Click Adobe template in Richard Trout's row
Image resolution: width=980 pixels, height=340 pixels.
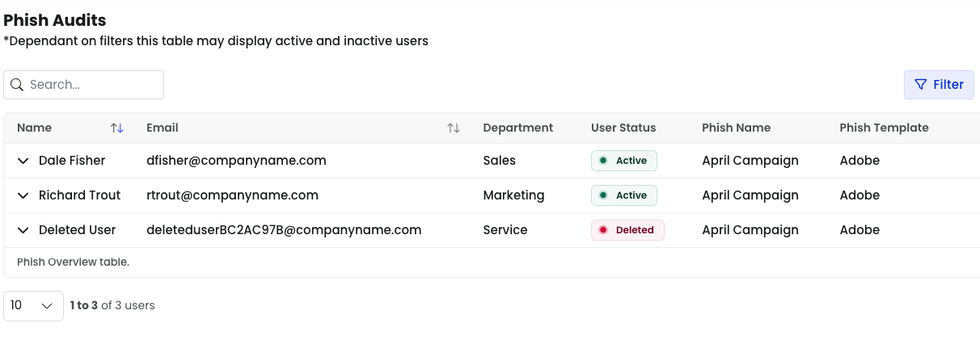[860, 195]
